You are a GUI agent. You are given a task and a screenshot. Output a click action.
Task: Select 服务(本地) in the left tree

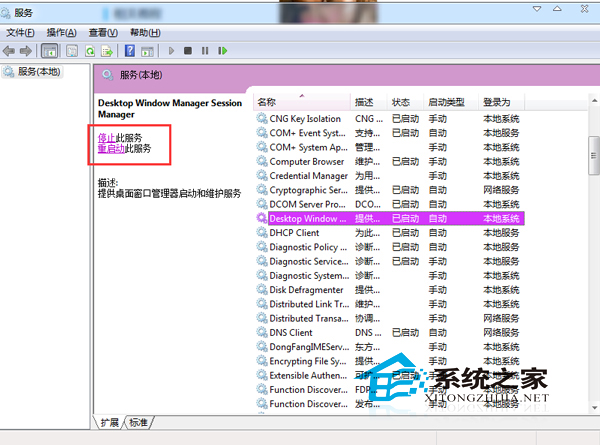pyautogui.click(x=32, y=72)
